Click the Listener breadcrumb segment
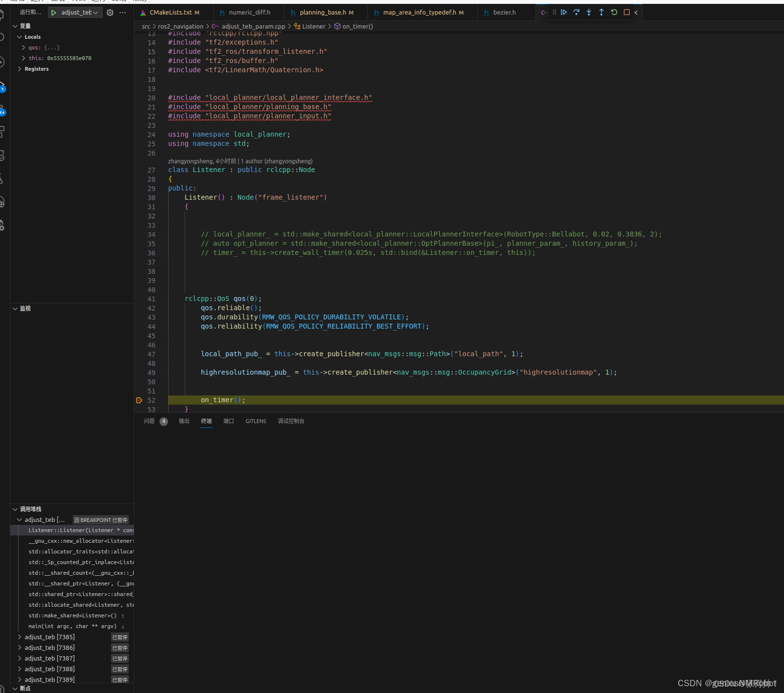This screenshot has height=693, width=784. [x=314, y=27]
